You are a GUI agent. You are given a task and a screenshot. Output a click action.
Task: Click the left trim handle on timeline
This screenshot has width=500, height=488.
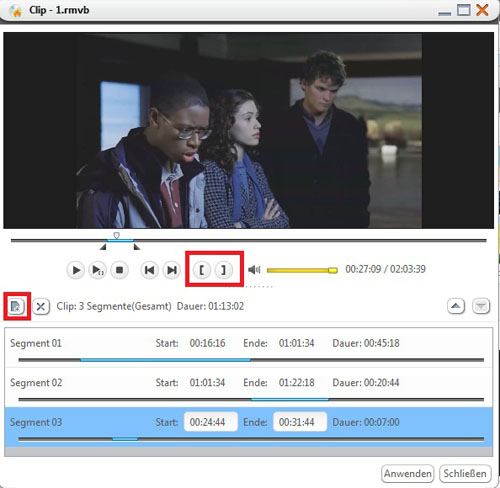tap(103, 247)
